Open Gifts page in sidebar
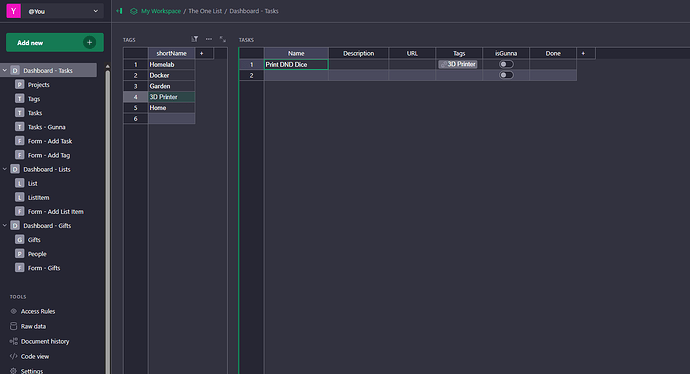The width and height of the screenshot is (690, 374). 34,239
